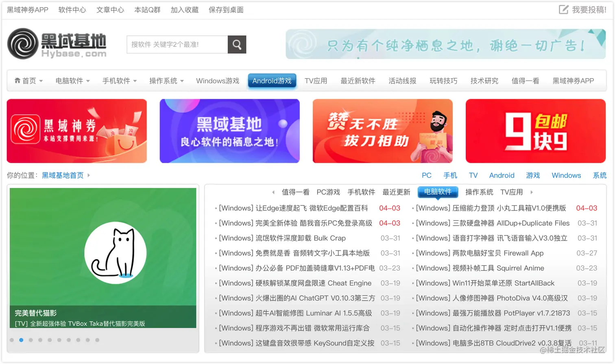This screenshot has height=364, width=615.
Task: Open StartAllBack article link
Action: 485,283
